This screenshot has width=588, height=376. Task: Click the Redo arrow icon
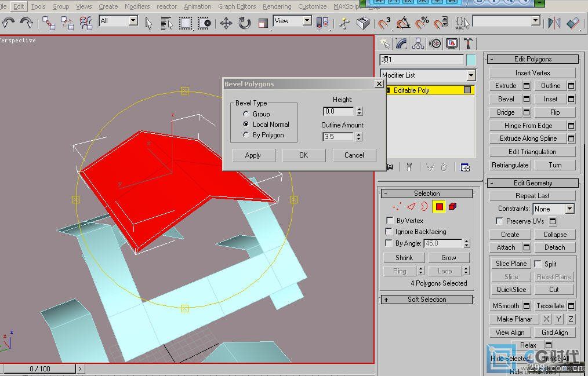pyautogui.click(x=27, y=23)
